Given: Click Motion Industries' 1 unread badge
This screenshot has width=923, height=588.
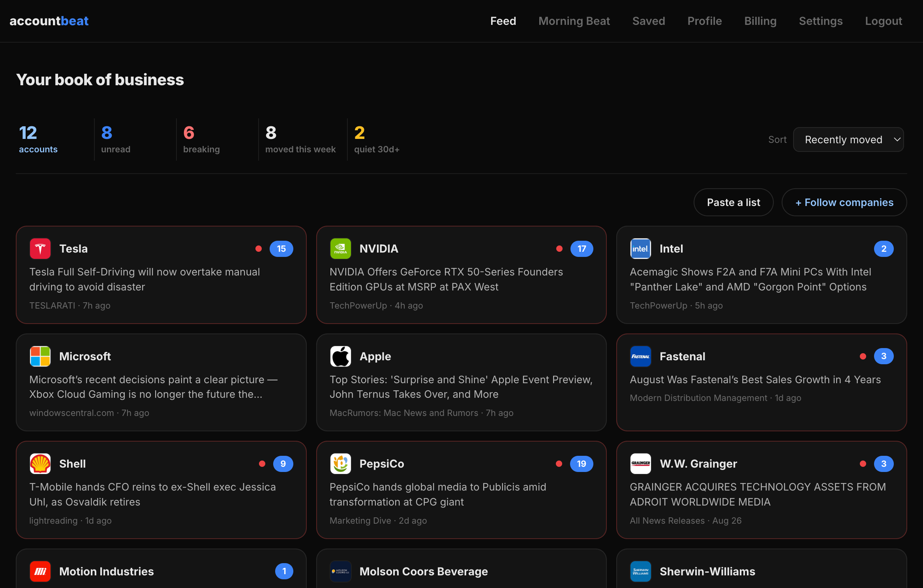Looking at the screenshot, I should [284, 571].
